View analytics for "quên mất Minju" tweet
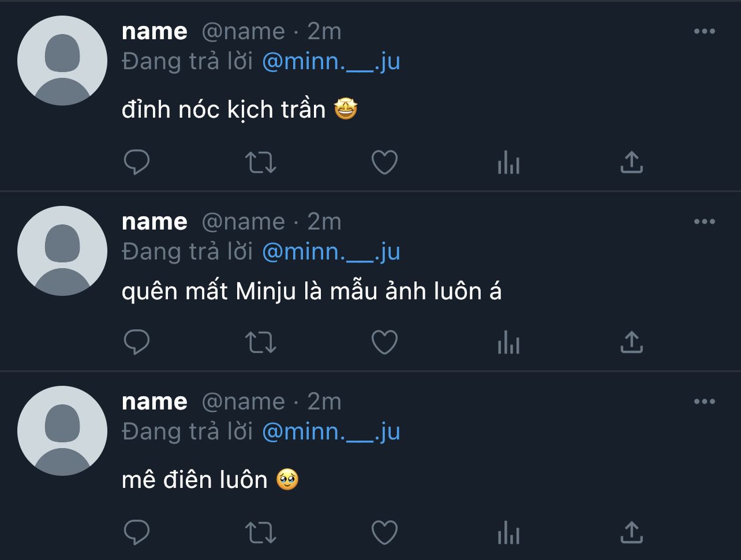The height and width of the screenshot is (560, 741). [508, 343]
